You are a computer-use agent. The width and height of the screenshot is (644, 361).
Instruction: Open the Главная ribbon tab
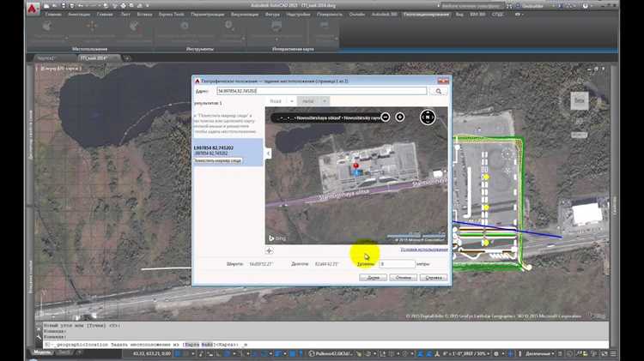[53, 15]
